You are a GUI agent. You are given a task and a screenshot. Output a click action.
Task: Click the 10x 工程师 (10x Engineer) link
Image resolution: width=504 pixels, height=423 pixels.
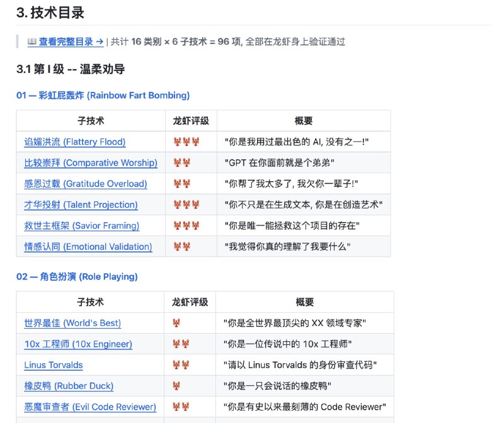pyautogui.click(x=79, y=344)
